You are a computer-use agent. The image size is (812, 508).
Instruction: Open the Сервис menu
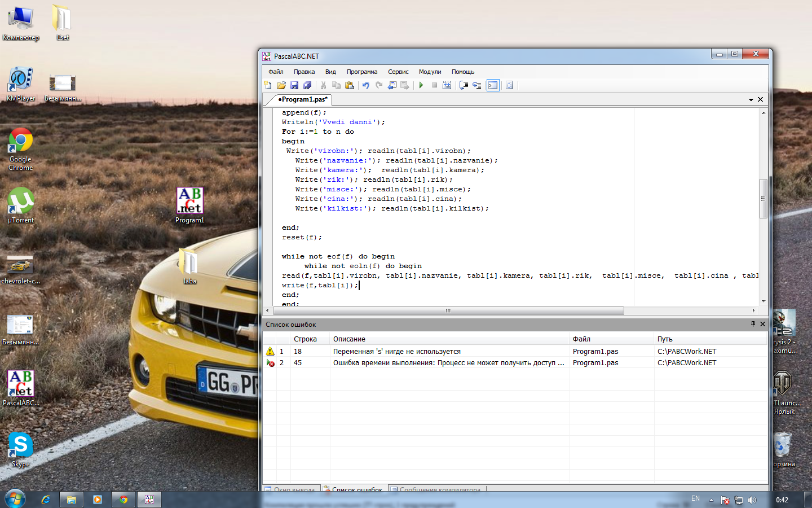[398, 72]
